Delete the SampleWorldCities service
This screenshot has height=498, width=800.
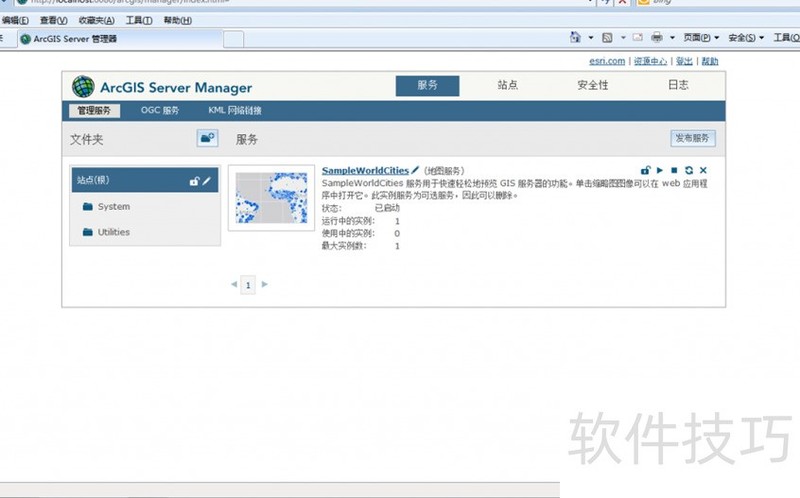click(x=703, y=171)
